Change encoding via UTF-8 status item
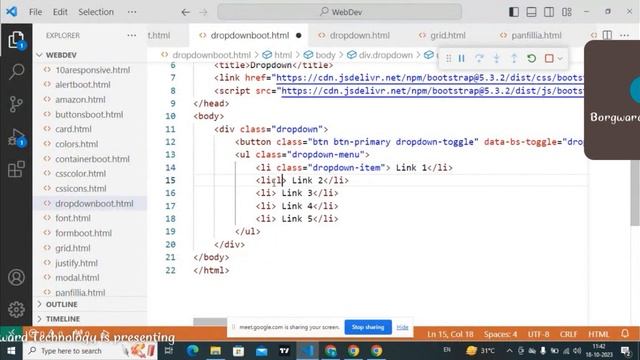This screenshot has height=360, width=640. coord(538,334)
